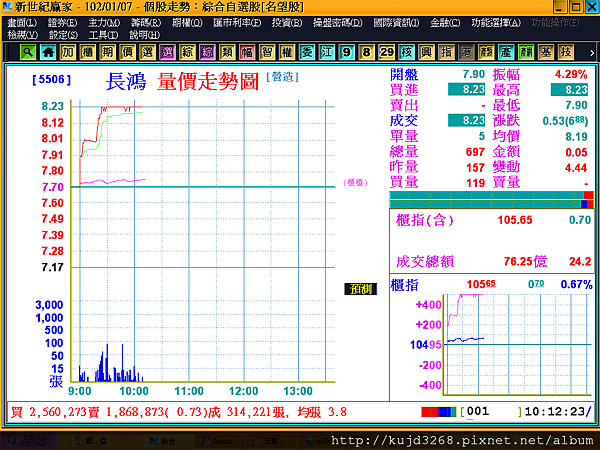This screenshot has height=450, width=600.
Task: Click the 技 technical toolbar icon
Action: (x=566, y=52)
